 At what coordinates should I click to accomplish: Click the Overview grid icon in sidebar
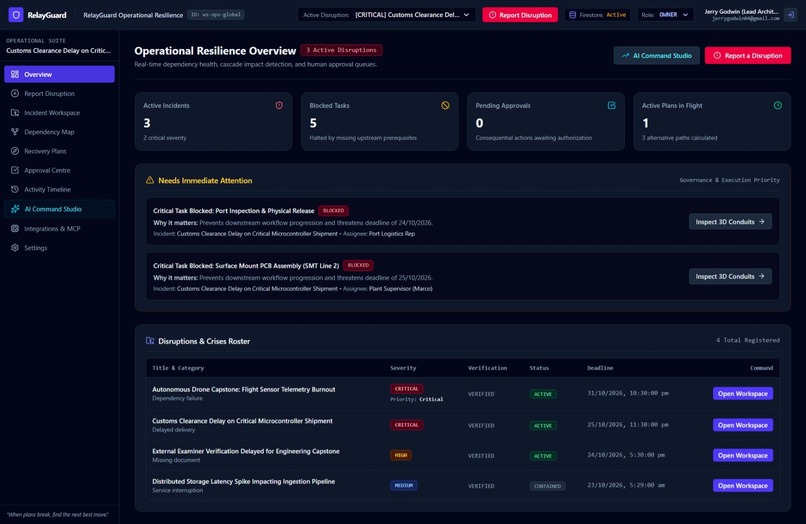click(x=15, y=74)
